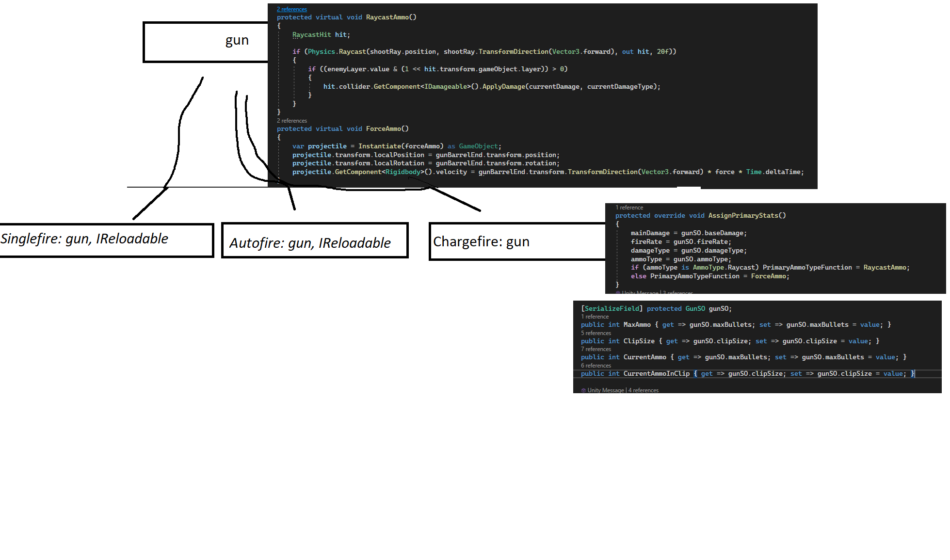Click '7 references' above CurrentAmmo
Viewport: 950px width, 560px height.
[x=596, y=349]
